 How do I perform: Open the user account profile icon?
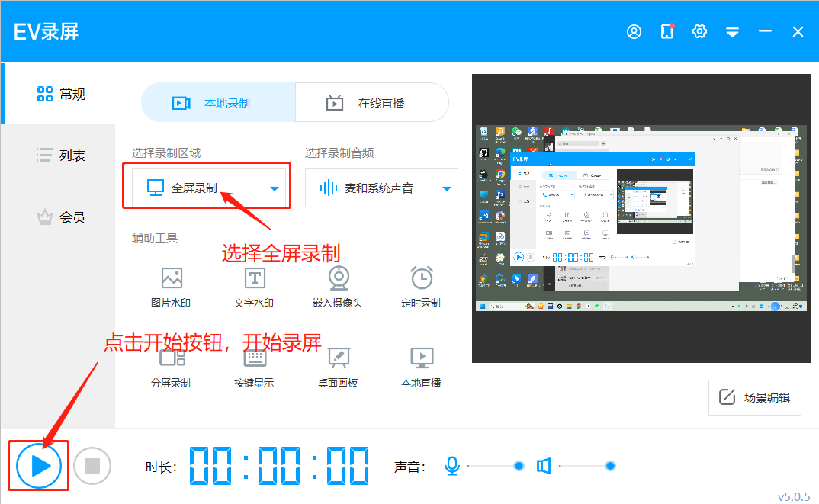click(x=634, y=32)
